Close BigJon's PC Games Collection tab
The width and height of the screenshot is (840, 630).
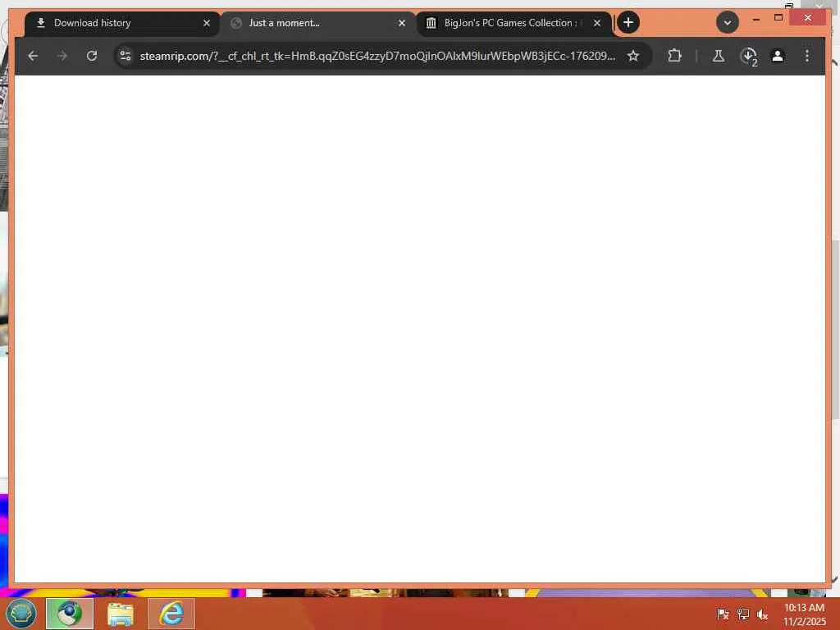[597, 23]
